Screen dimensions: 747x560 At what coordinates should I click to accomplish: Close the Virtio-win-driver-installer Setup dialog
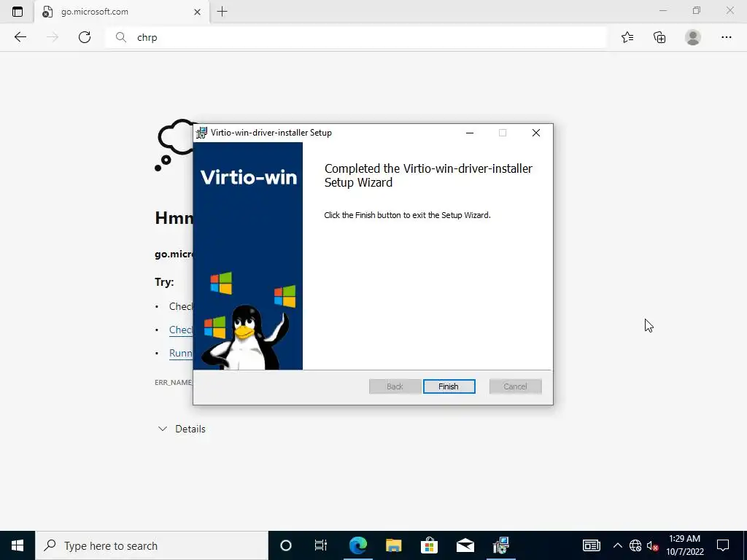536,133
